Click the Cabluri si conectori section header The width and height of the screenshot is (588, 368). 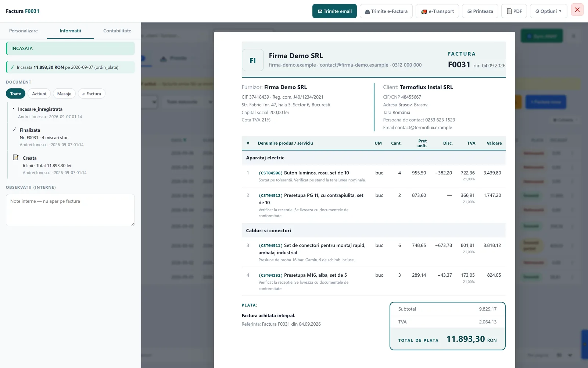(x=373, y=231)
